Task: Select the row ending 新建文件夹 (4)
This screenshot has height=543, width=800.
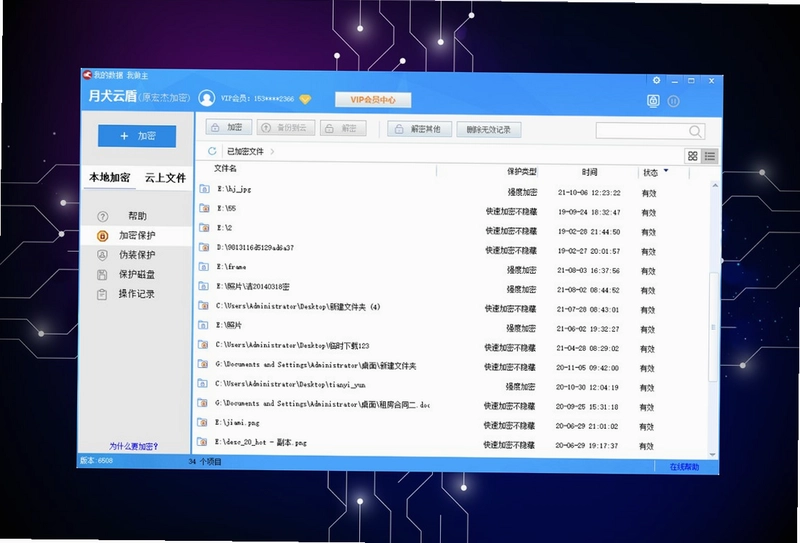Action: click(x=452, y=307)
